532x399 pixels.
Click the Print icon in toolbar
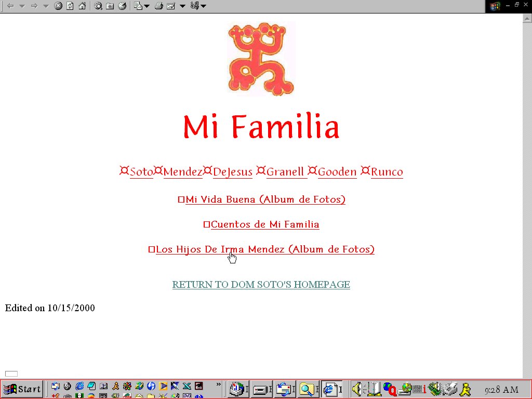pyautogui.click(x=159, y=6)
